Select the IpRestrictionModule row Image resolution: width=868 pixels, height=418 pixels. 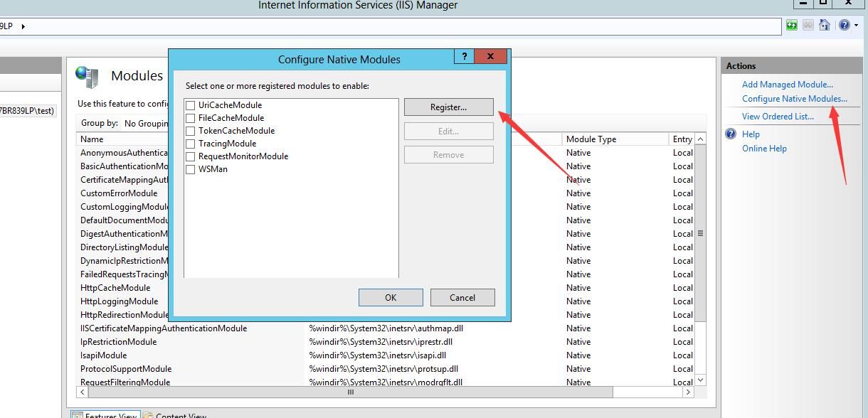pyautogui.click(x=118, y=342)
